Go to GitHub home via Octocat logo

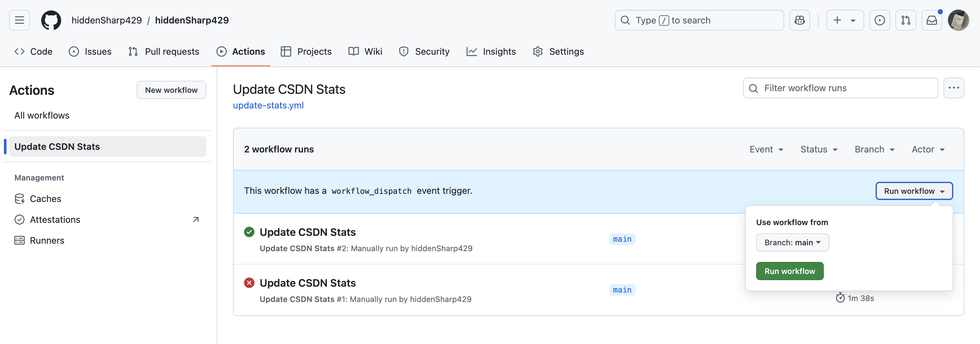51,20
